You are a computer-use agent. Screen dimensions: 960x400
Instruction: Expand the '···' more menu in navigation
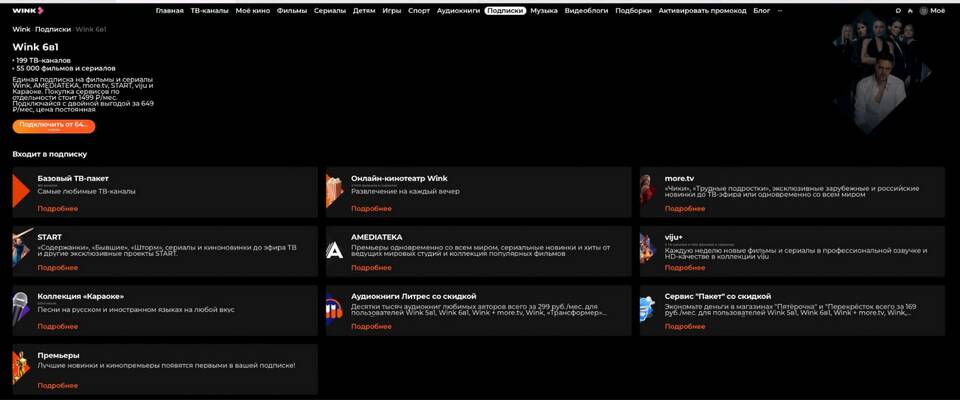[x=780, y=10]
